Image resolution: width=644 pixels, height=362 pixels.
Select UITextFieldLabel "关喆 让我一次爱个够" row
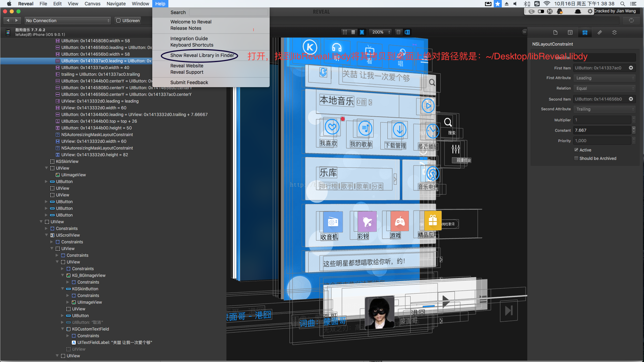tap(114, 342)
